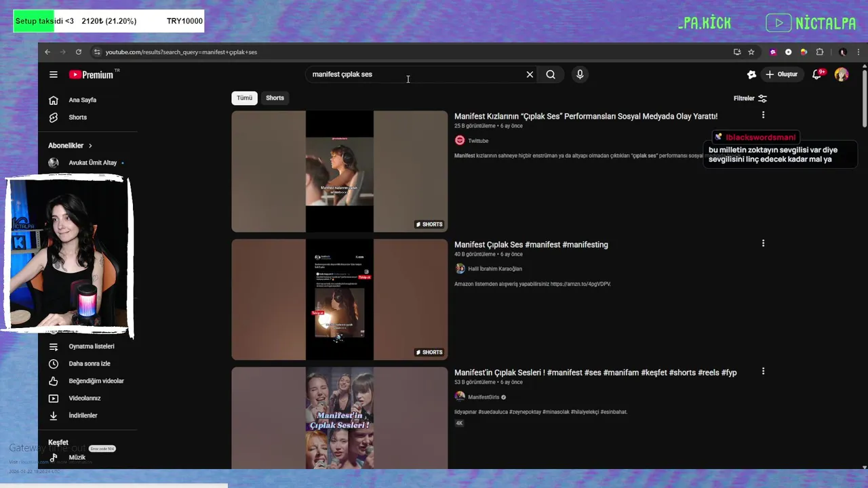Open the Halil İbrahim Karaoğlan channel
Image resolution: width=868 pixels, height=488 pixels.
click(x=495, y=269)
